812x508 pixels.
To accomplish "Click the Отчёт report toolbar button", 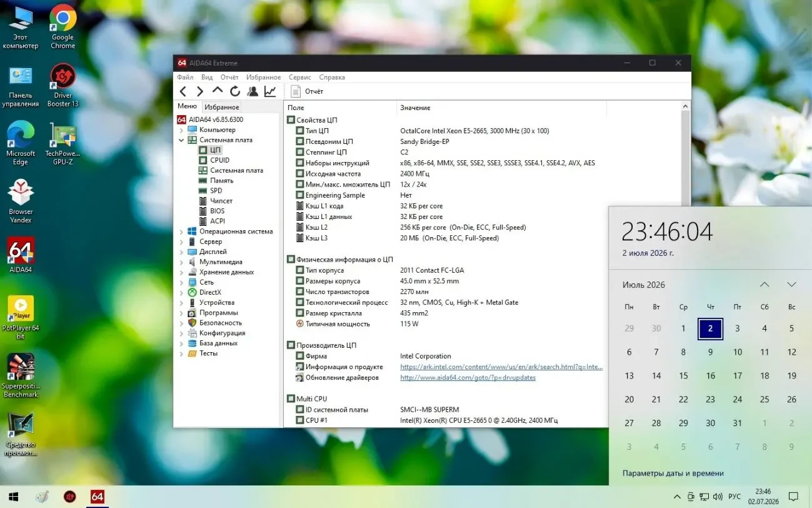I will pos(308,91).
